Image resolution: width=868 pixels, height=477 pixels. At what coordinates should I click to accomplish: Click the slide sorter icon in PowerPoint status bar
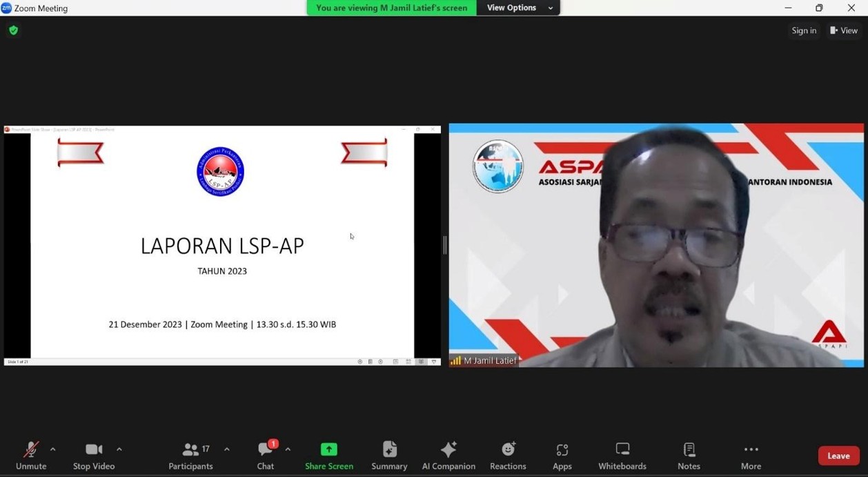[x=408, y=362]
